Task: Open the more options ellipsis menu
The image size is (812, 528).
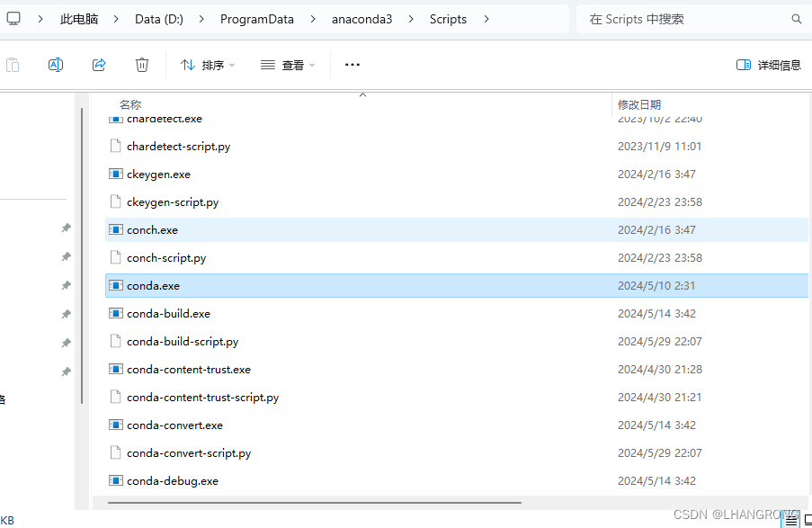Action: [x=352, y=65]
